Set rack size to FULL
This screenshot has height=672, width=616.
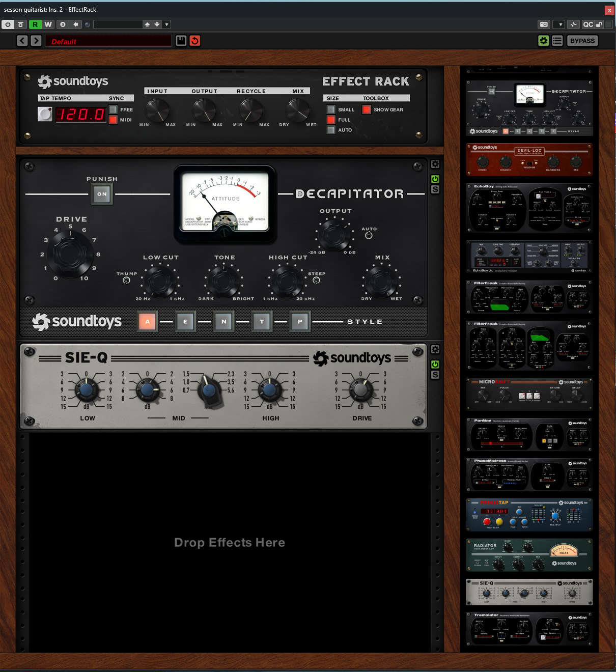(331, 120)
